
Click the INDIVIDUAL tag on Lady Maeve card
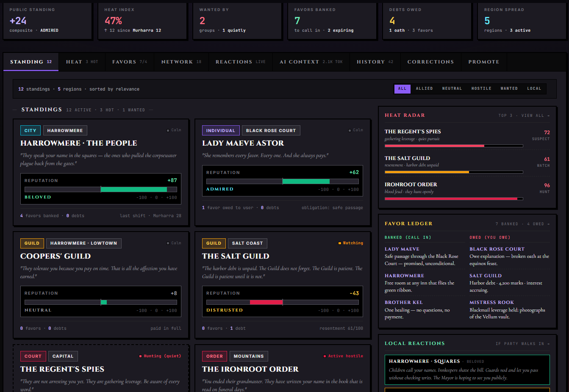coord(221,130)
